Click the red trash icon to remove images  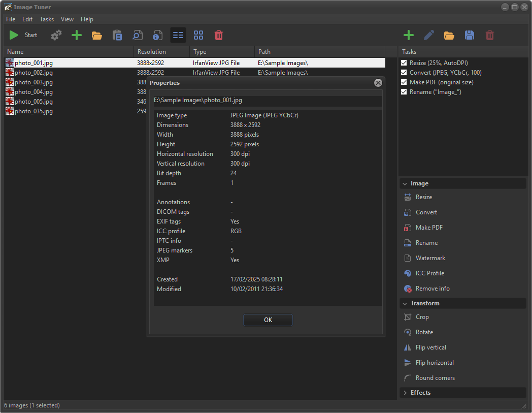(x=219, y=35)
